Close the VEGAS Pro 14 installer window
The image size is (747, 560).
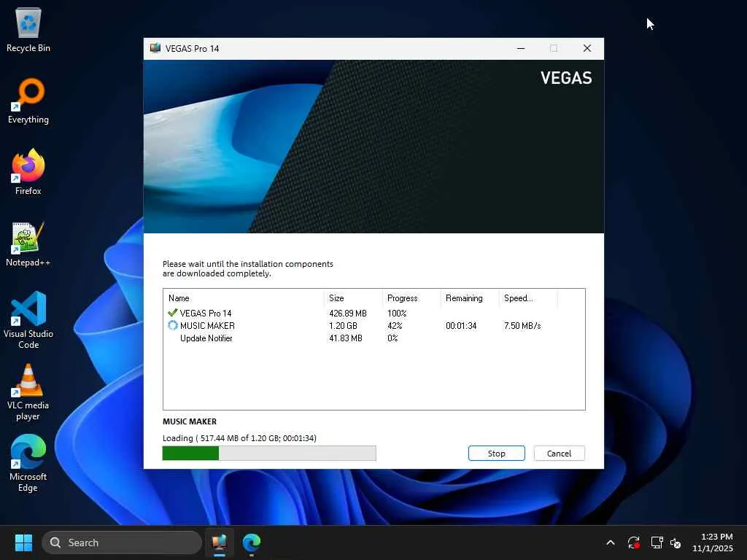click(x=587, y=48)
